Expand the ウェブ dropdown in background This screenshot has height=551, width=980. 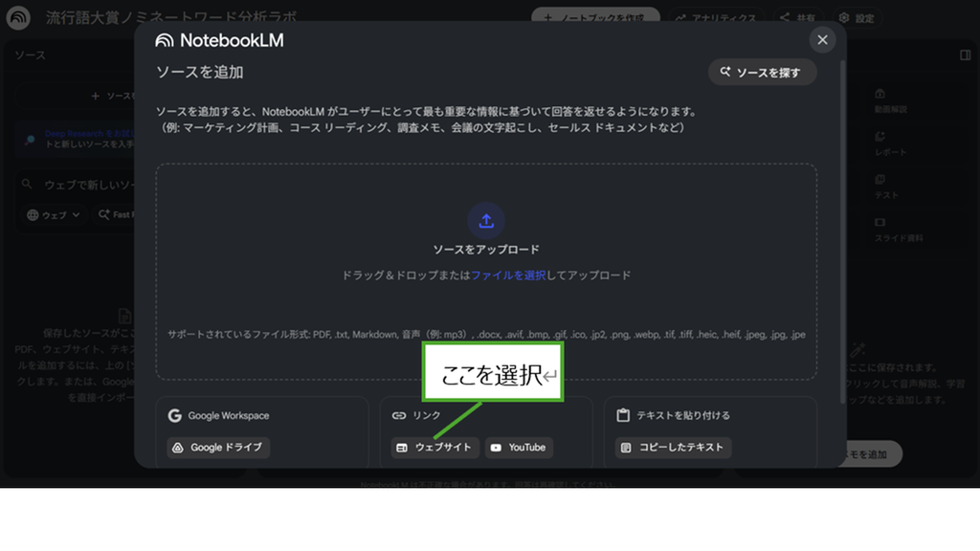coord(54,215)
